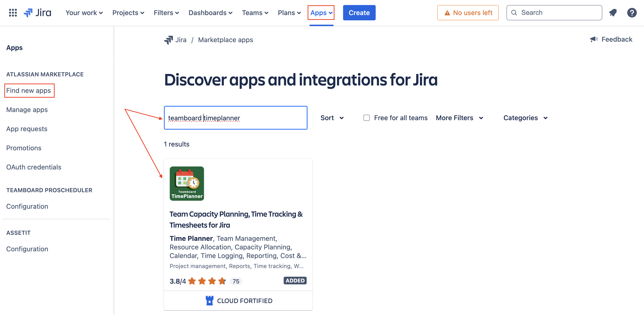The image size is (644, 315).
Task: Open the notifications bell icon
Action: click(x=613, y=13)
